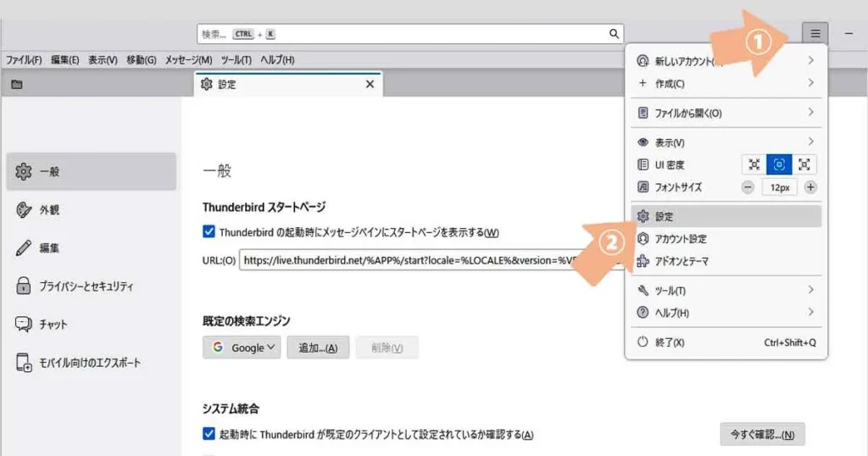The height and width of the screenshot is (456, 868).
Task: Click the 削除(V) button
Action: click(387, 348)
